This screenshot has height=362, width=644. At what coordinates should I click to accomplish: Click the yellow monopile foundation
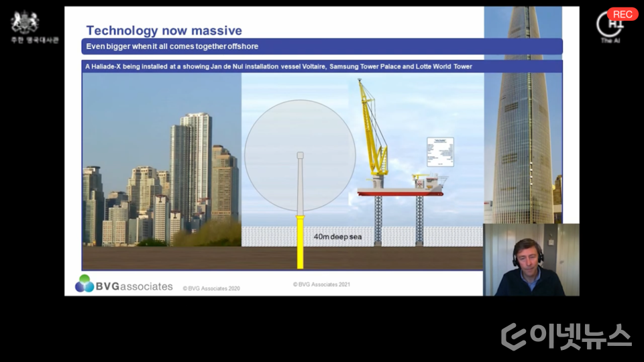coord(300,241)
